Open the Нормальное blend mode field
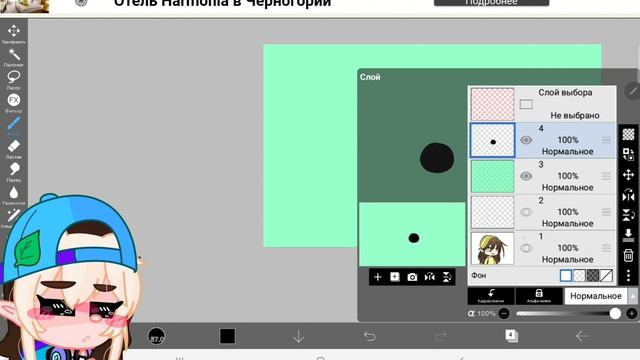Viewport: 640px width, 360px height. (596, 296)
